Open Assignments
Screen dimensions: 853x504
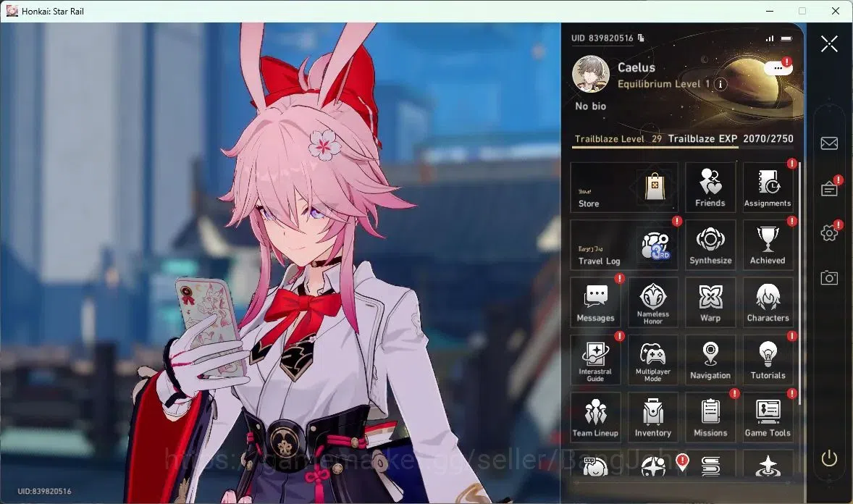tap(767, 188)
